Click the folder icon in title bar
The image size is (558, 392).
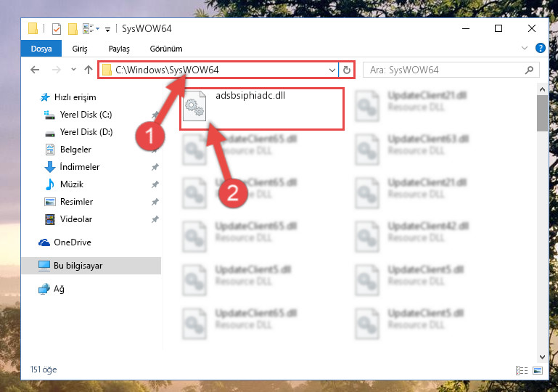click(33, 28)
